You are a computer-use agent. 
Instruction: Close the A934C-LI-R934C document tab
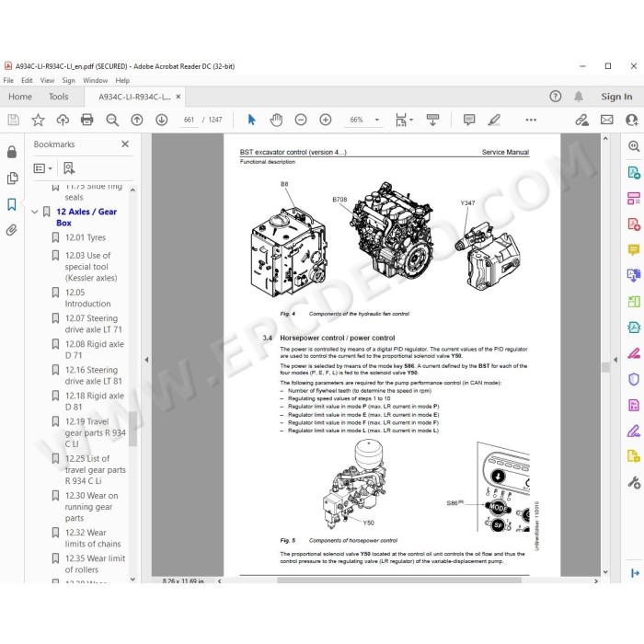pyautogui.click(x=178, y=97)
